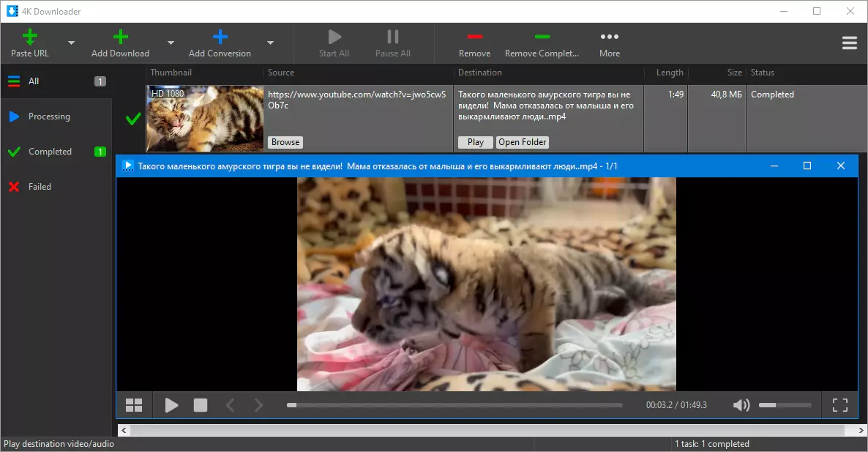Image resolution: width=868 pixels, height=452 pixels.
Task: Select the Failed filter in the sidebar
Action: tap(40, 187)
